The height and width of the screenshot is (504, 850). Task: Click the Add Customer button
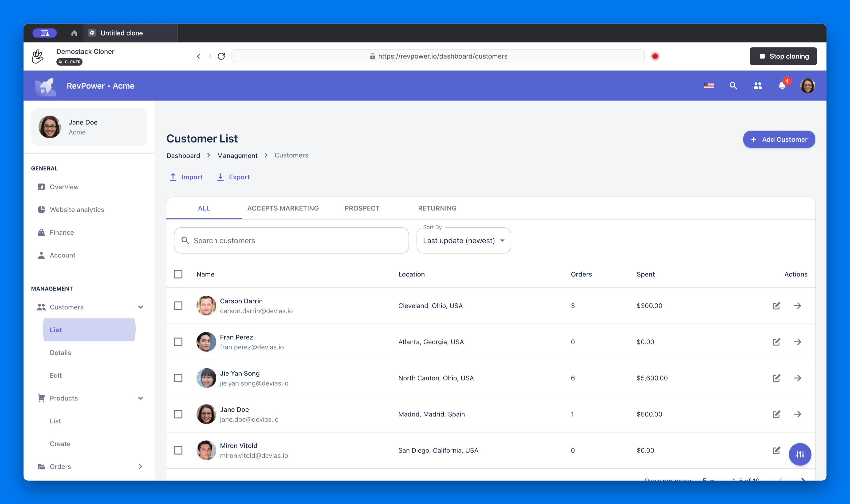click(779, 139)
